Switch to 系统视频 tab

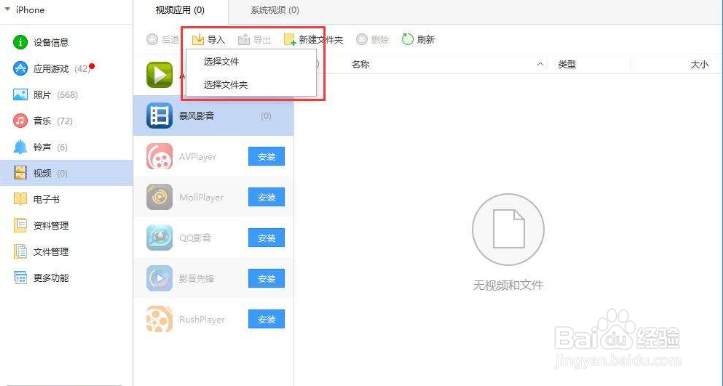[x=275, y=10]
